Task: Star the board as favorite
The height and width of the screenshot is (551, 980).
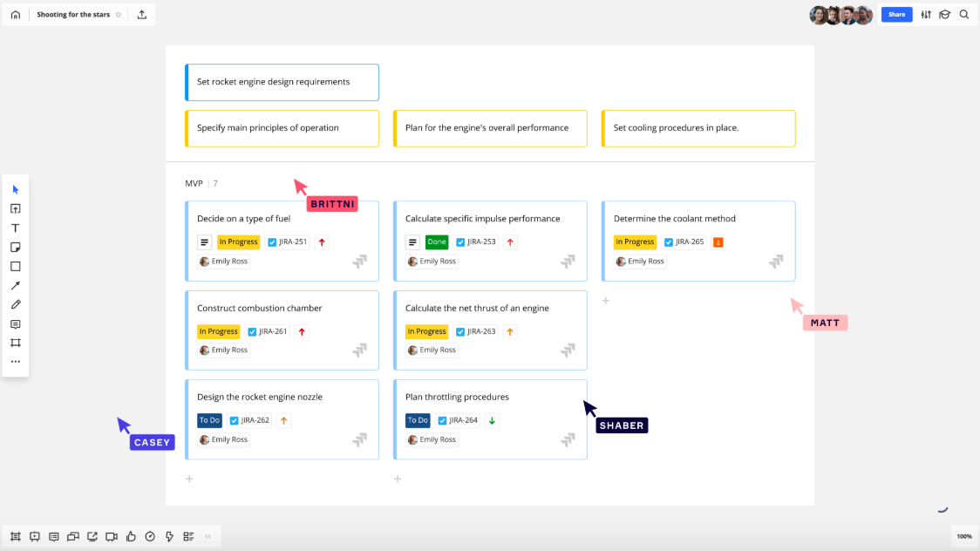Action: [119, 15]
